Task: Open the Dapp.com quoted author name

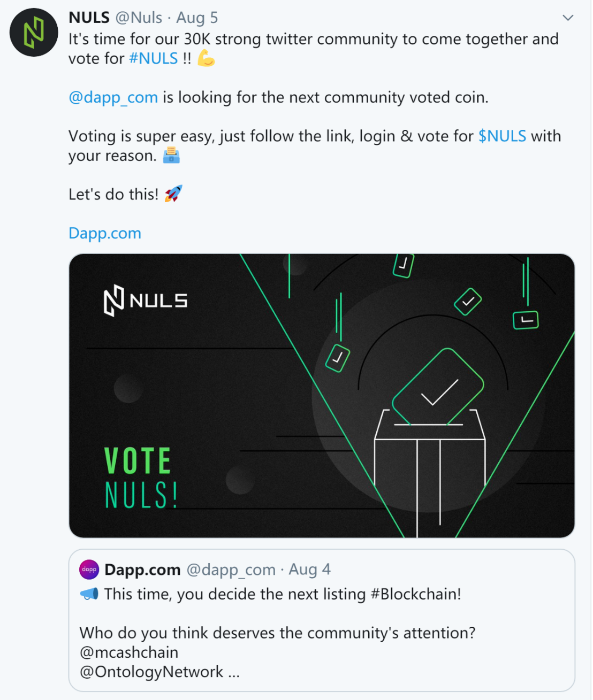Action: pos(142,570)
